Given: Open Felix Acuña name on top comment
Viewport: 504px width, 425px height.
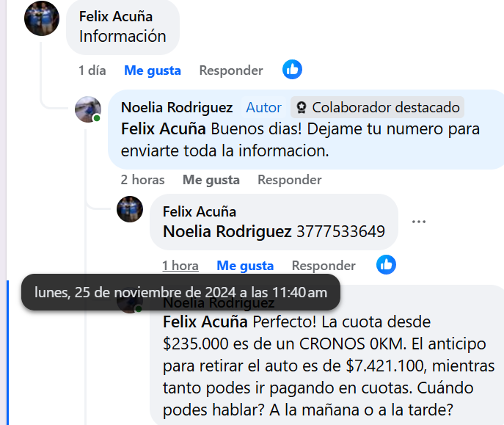Looking at the screenshot, I should (x=116, y=16).
